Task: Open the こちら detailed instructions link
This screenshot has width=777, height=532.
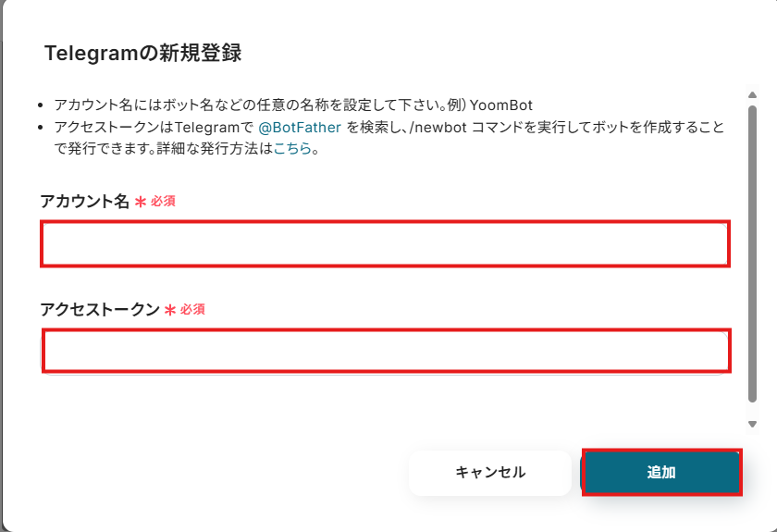Action: pyautogui.click(x=291, y=148)
